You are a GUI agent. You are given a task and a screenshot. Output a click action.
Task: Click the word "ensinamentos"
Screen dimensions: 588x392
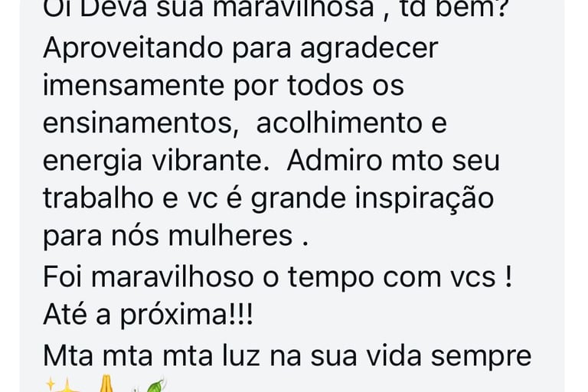pos(139,125)
